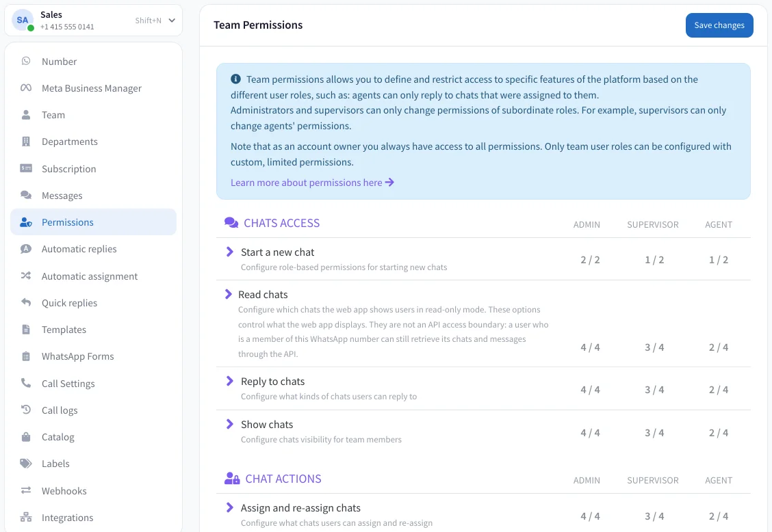Follow Learn more about permissions link
The width and height of the screenshot is (772, 532).
[312, 182]
